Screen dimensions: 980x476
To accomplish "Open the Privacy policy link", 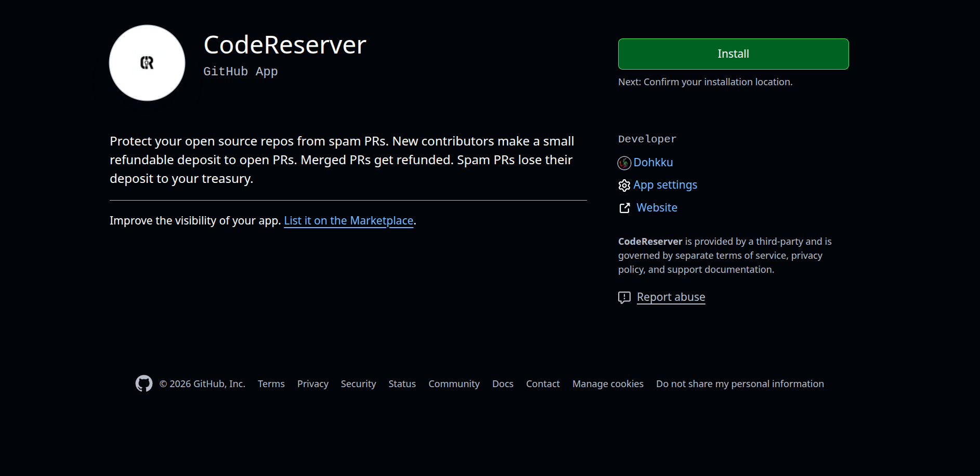I will (312, 384).
